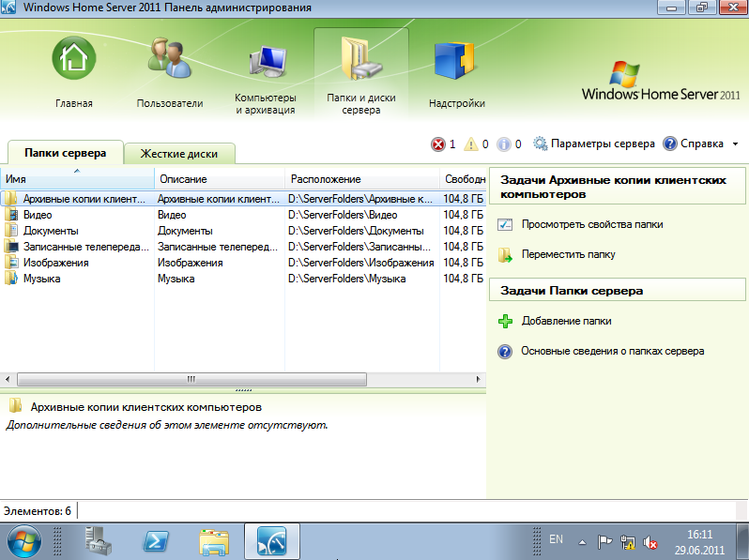Click path D:\ServerFolders\Видео

pyautogui.click(x=343, y=215)
